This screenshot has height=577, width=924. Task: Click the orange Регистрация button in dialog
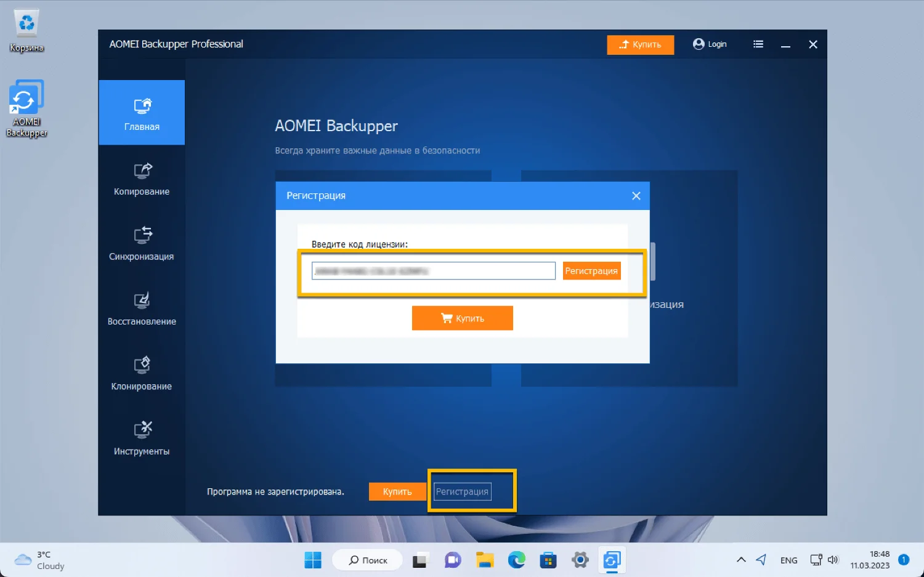tap(591, 271)
